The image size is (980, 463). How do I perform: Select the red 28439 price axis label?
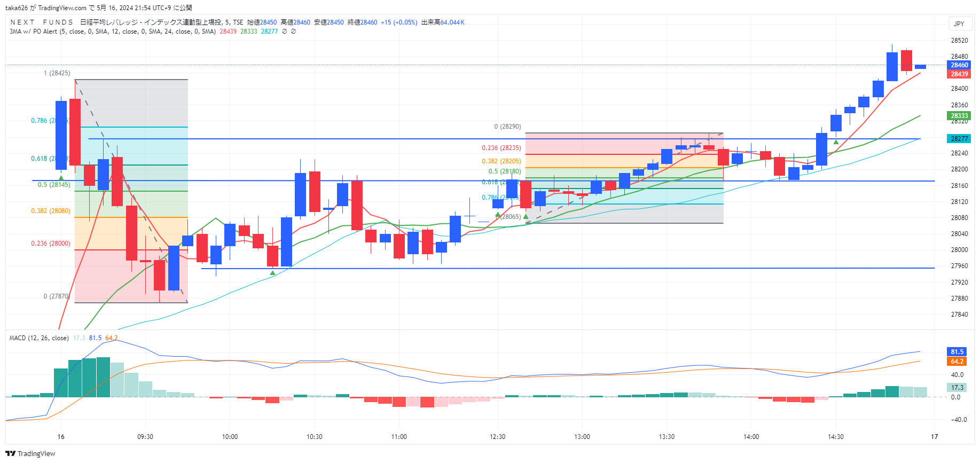pos(959,74)
